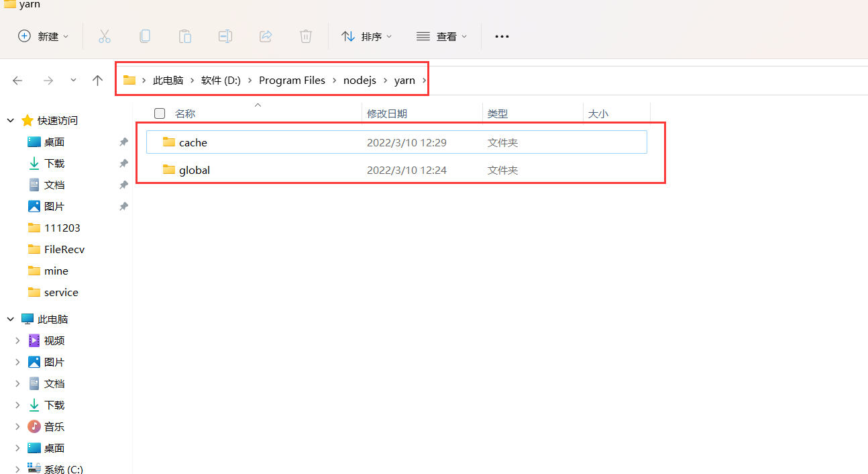The width and height of the screenshot is (868, 474).
Task: Select the Cut icon in the toolbar
Action: (105, 36)
